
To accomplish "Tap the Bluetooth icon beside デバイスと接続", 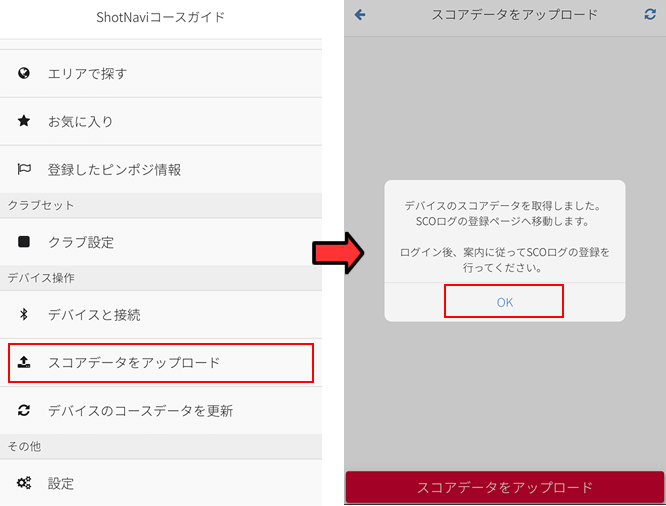I will tap(24, 314).
